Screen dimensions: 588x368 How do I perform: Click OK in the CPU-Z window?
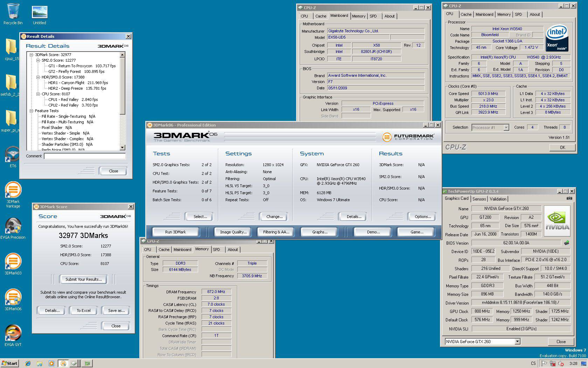pos(562,147)
